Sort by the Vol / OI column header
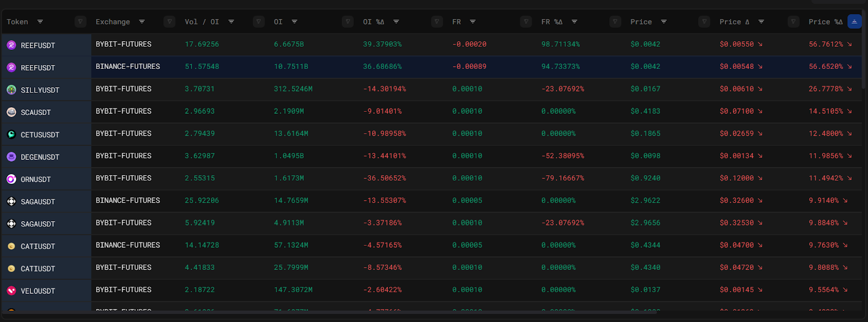Viewport: 868px width, 322px height. 202,22
